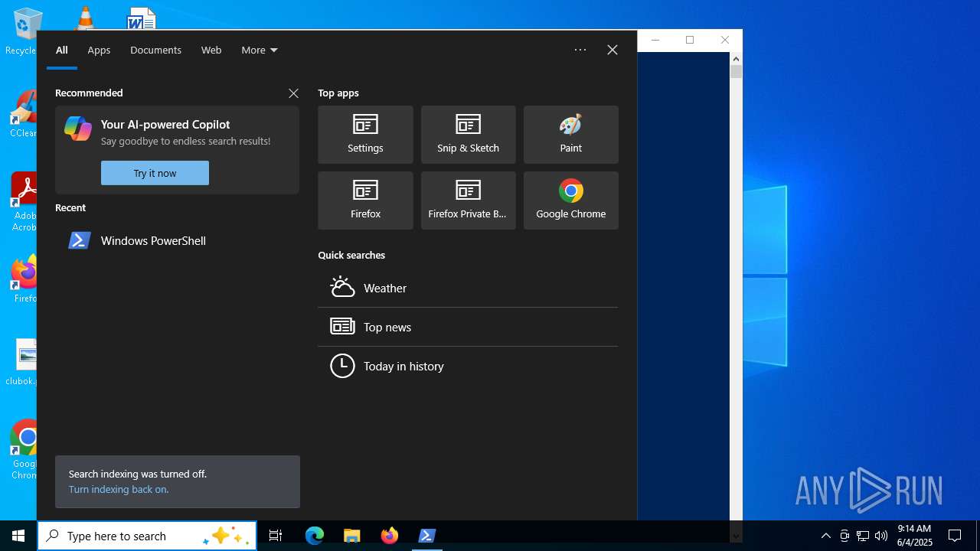Switch to the Apps tab
This screenshot has width=980, height=551.
(99, 50)
